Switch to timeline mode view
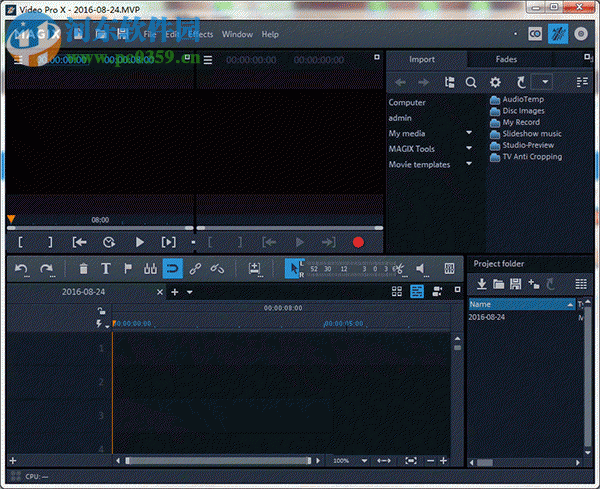Image resolution: width=600 pixels, height=489 pixels. pos(417,292)
